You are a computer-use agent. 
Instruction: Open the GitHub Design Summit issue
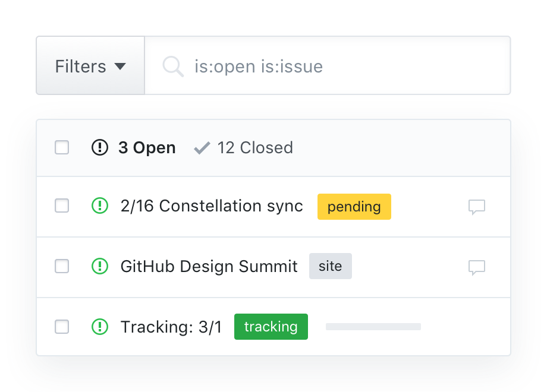click(209, 266)
